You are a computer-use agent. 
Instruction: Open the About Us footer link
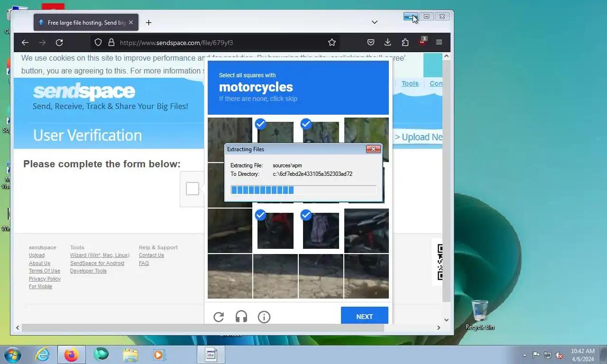pyautogui.click(x=39, y=263)
